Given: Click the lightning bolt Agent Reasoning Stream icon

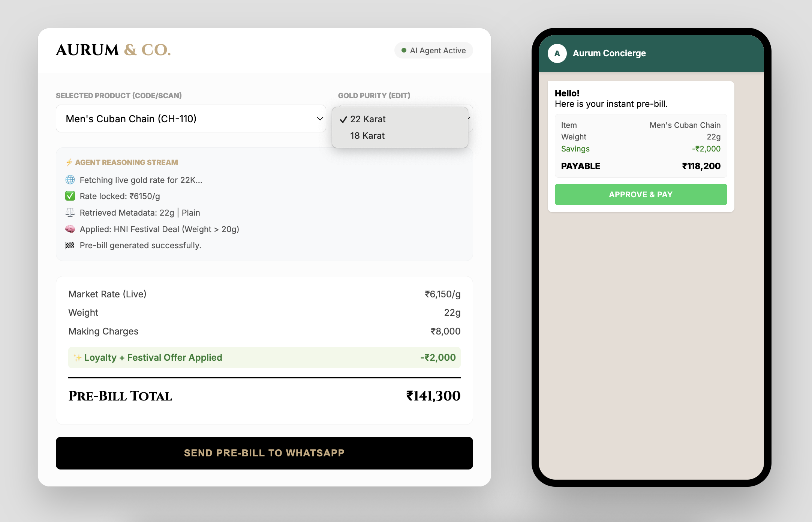Looking at the screenshot, I should pos(69,162).
